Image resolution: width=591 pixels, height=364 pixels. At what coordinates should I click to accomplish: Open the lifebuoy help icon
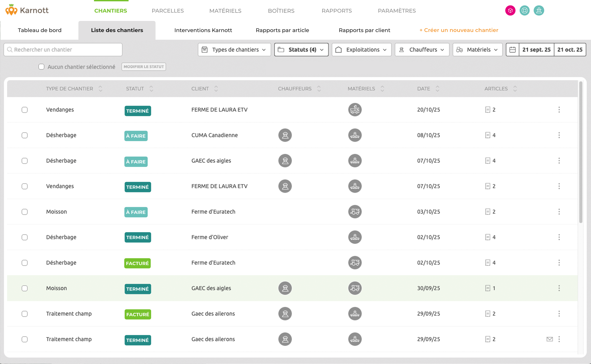point(524,10)
